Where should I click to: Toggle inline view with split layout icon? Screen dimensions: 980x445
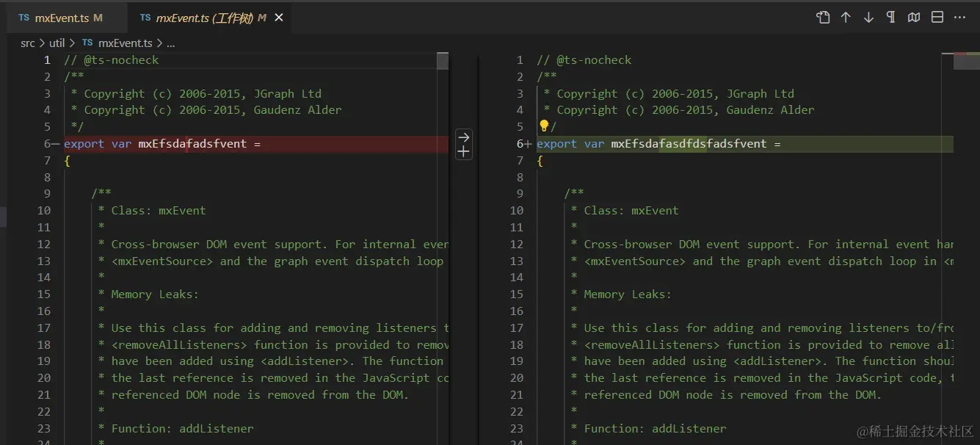(937, 18)
